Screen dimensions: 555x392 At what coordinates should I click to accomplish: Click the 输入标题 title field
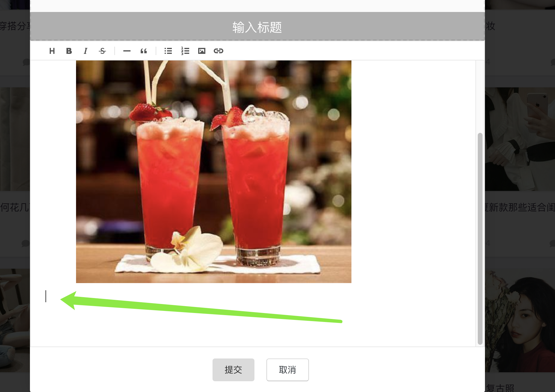[257, 26]
